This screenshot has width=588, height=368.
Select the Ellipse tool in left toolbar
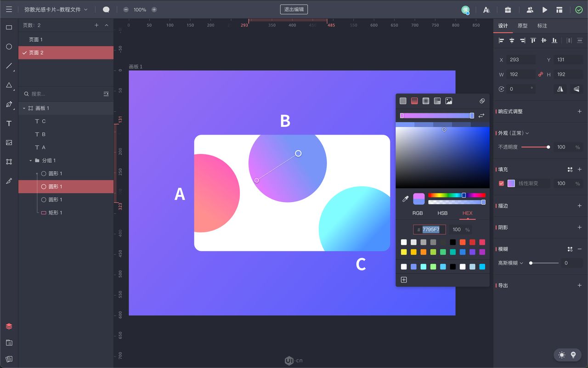click(x=9, y=47)
